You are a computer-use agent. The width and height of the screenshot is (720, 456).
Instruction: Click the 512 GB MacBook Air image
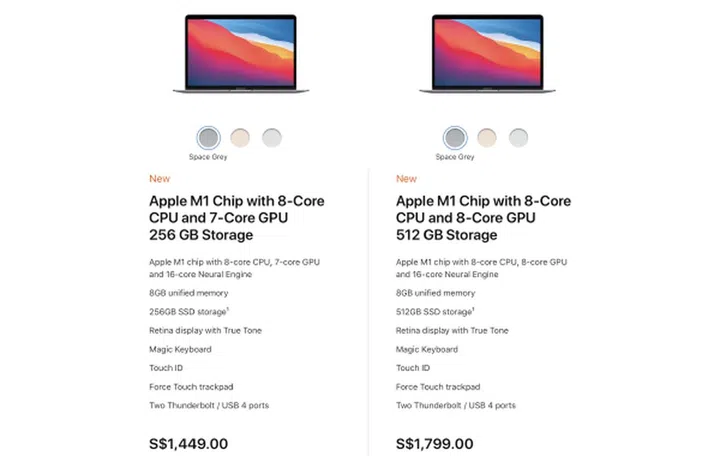(x=486, y=56)
